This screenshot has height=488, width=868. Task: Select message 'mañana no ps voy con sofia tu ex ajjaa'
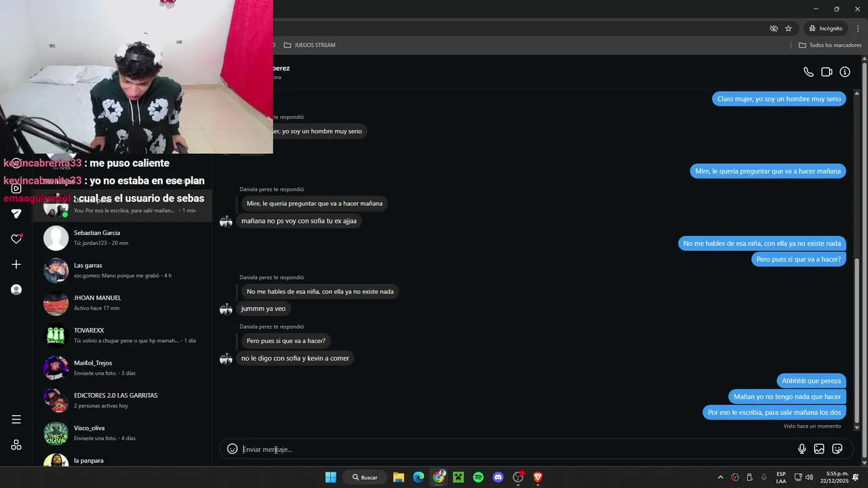298,221
